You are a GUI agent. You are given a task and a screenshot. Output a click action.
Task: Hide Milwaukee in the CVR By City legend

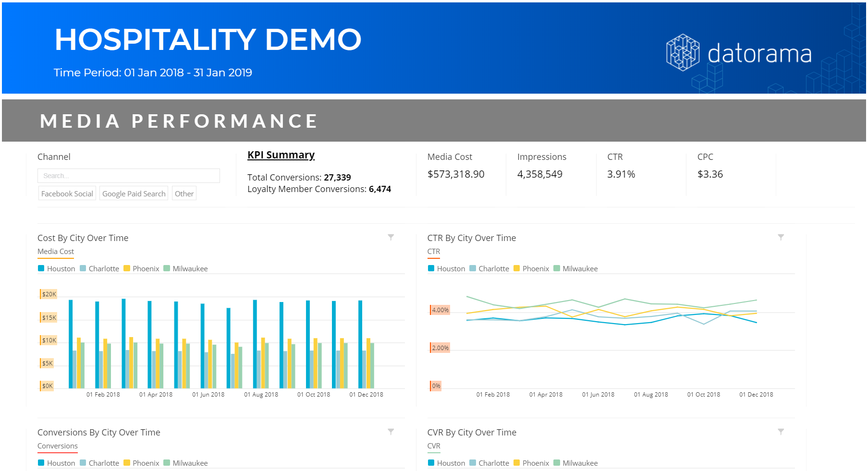(579, 462)
